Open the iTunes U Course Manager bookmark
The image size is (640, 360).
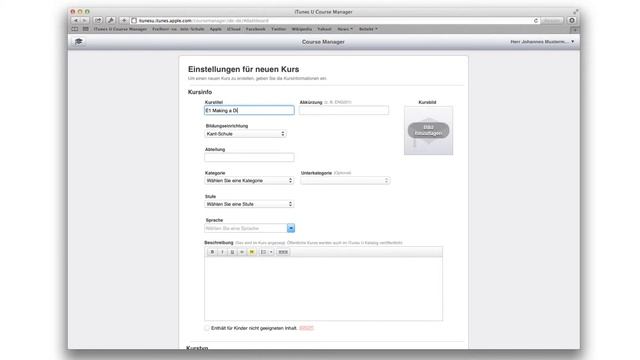pyautogui.click(x=120, y=29)
